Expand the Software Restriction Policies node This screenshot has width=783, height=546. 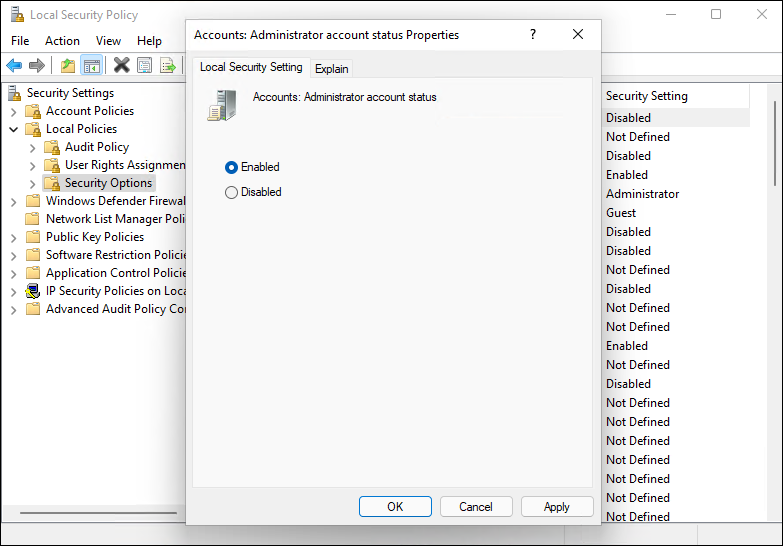tap(14, 256)
